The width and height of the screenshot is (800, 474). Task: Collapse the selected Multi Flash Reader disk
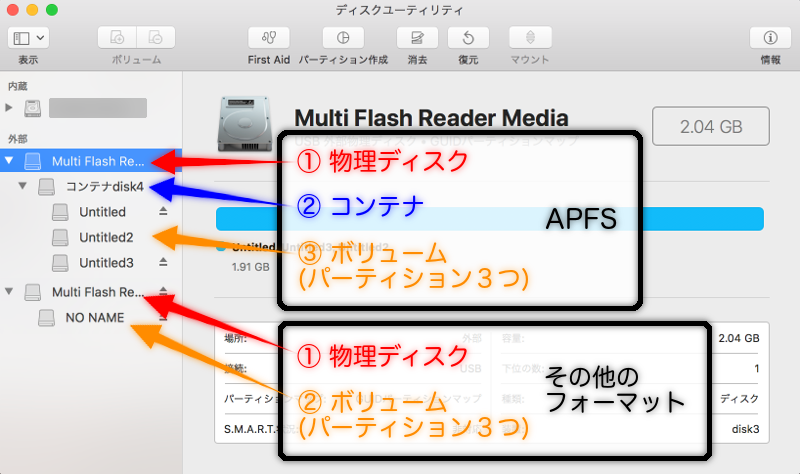9,161
